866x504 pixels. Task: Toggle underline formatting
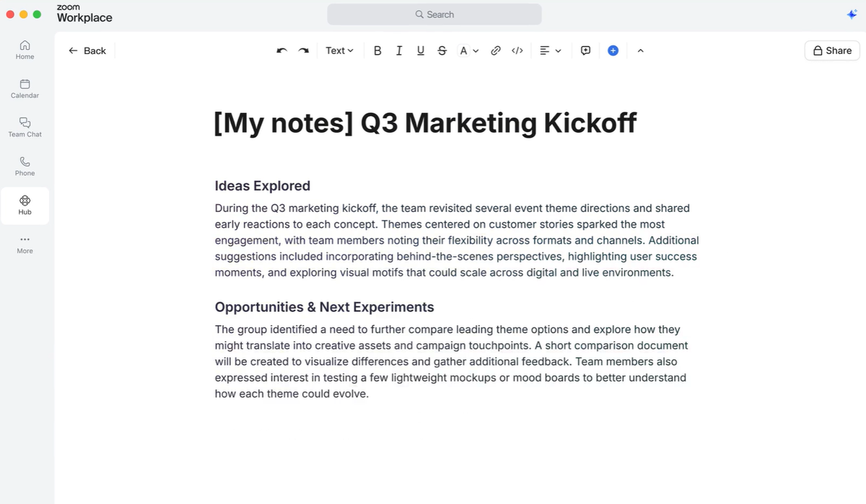(x=421, y=50)
